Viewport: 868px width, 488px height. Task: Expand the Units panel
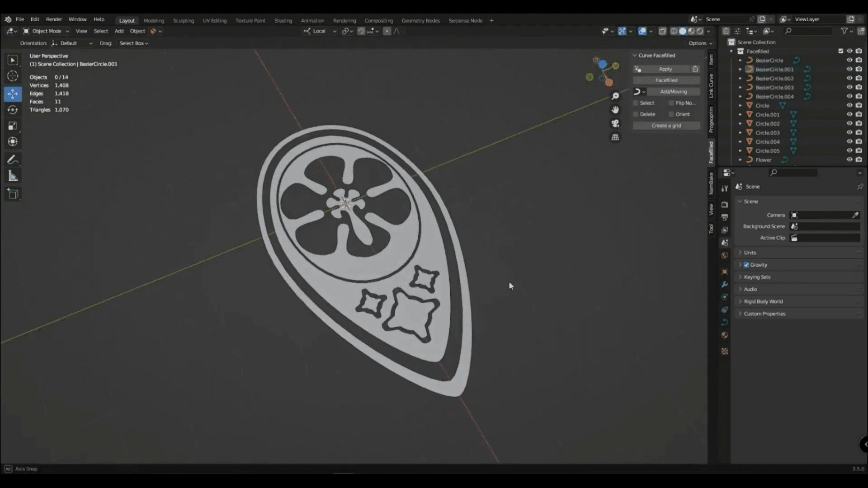[750, 253]
